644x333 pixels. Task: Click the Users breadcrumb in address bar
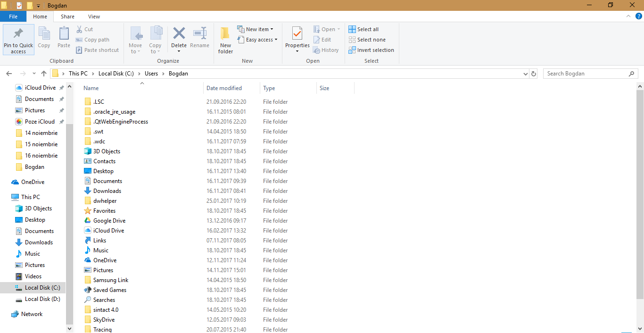coord(151,74)
